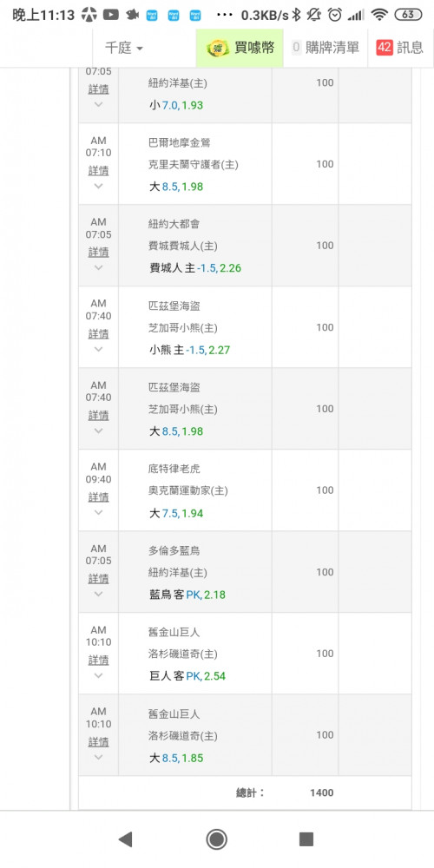Tap the WiFi icon in status bar
The height and width of the screenshot is (868, 434).
[x=380, y=15]
